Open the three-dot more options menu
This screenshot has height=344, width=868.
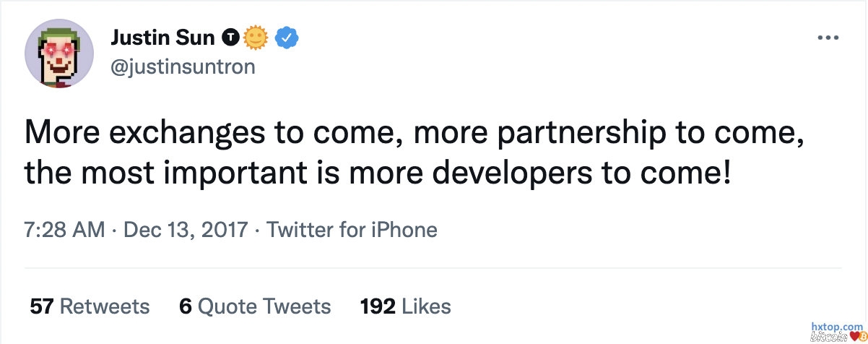828,38
